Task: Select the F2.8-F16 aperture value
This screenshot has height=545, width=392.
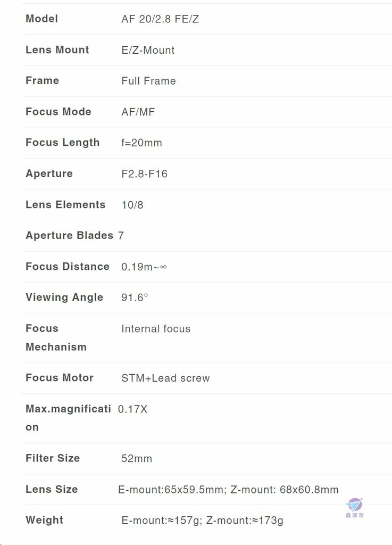Action: (x=145, y=174)
